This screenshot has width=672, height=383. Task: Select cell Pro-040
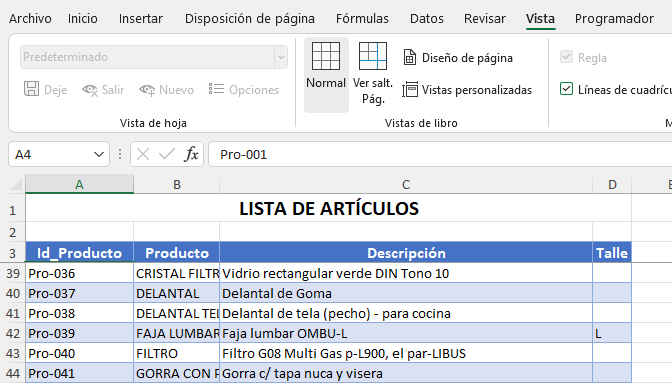[x=79, y=353]
